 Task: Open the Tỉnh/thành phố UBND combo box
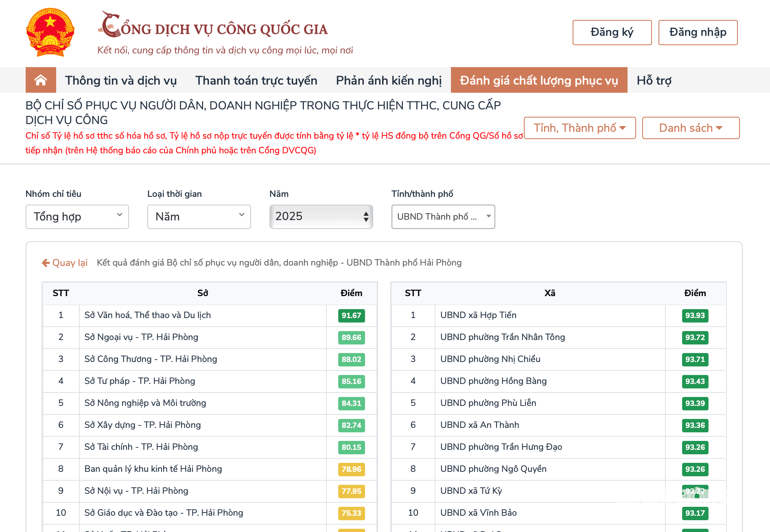(x=443, y=217)
